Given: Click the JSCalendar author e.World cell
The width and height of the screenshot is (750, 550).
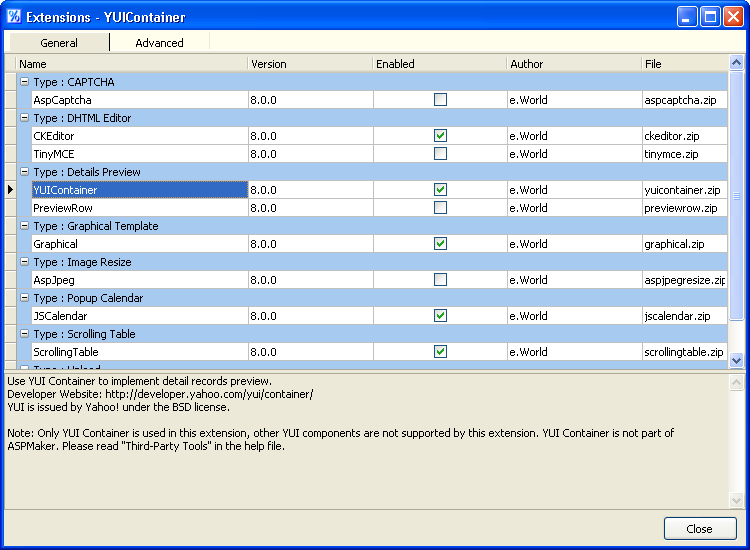Looking at the screenshot, I should (574, 316).
